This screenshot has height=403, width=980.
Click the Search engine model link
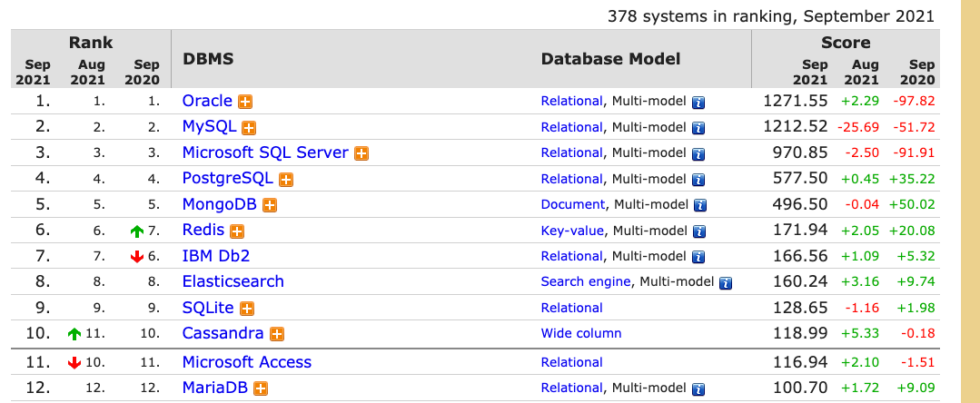(586, 281)
